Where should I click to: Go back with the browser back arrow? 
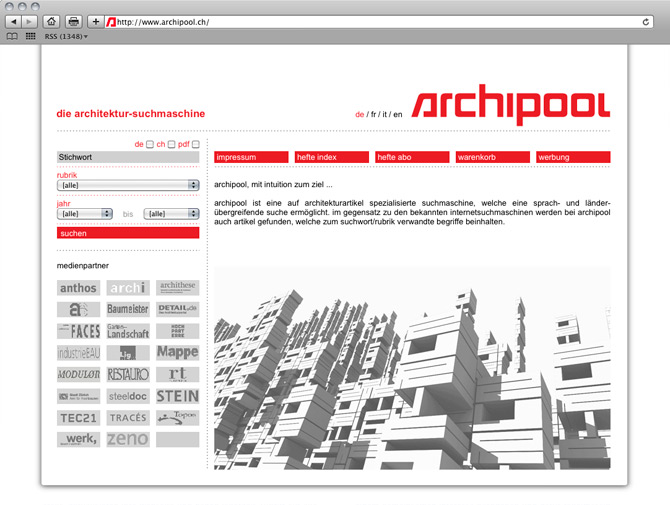[13, 21]
